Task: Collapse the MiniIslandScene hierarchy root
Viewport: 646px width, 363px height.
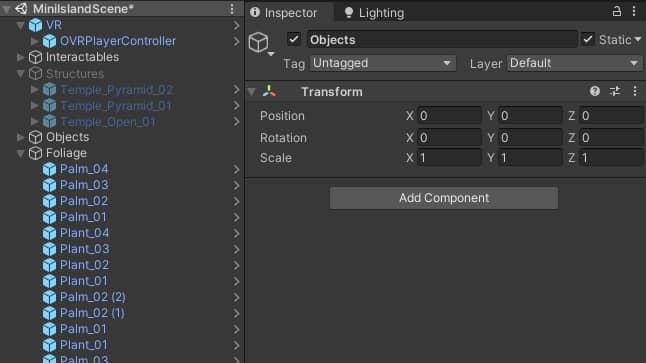Action: pos(7,9)
